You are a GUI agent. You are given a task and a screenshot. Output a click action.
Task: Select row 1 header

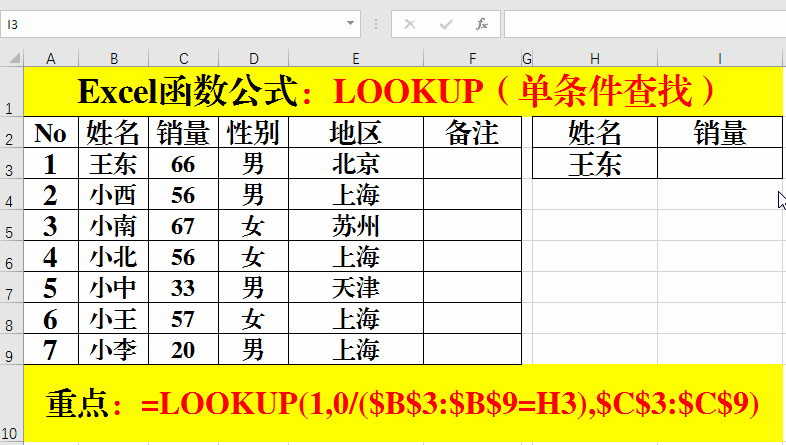click(11, 92)
